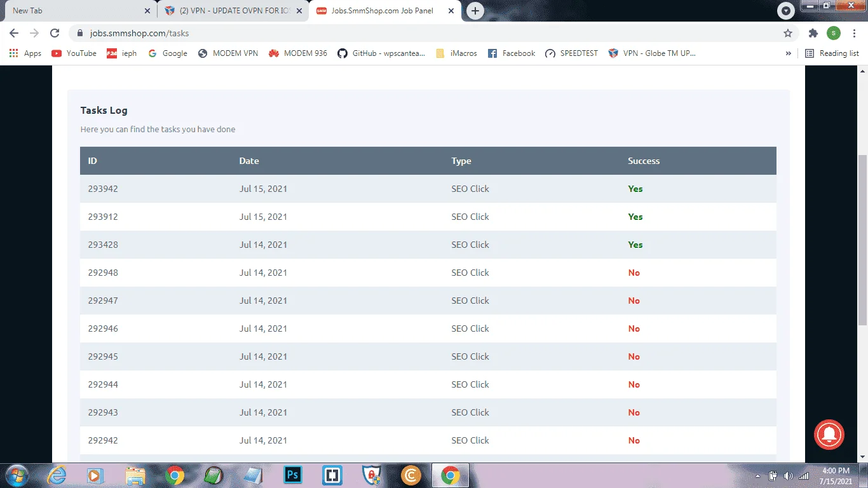Image resolution: width=868 pixels, height=488 pixels.
Task: Select task ID 292943
Action: (x=103, y=412)
